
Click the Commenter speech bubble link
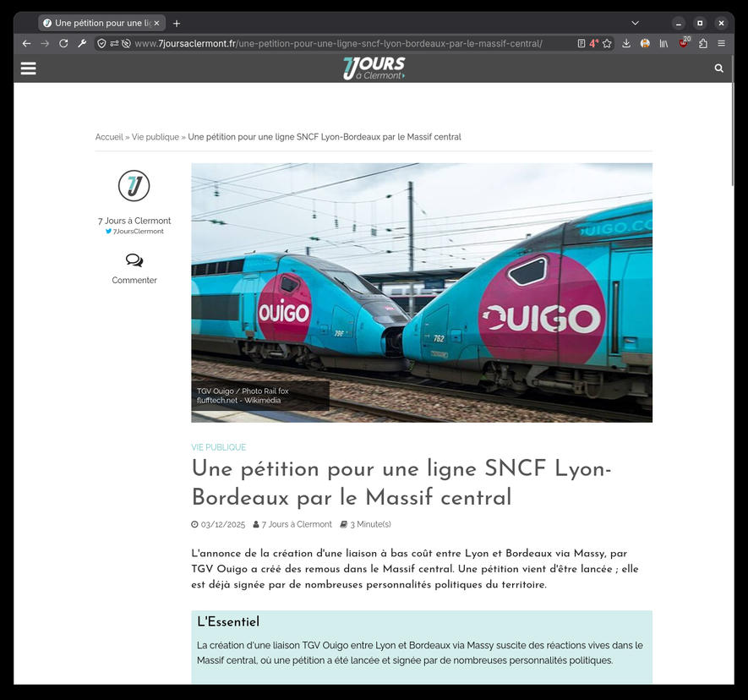click(134, 269)
